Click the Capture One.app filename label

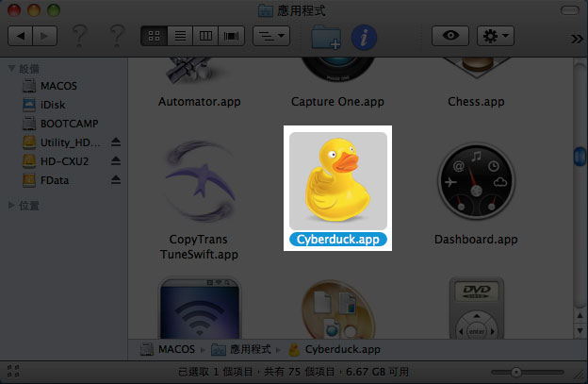point(337,102)
